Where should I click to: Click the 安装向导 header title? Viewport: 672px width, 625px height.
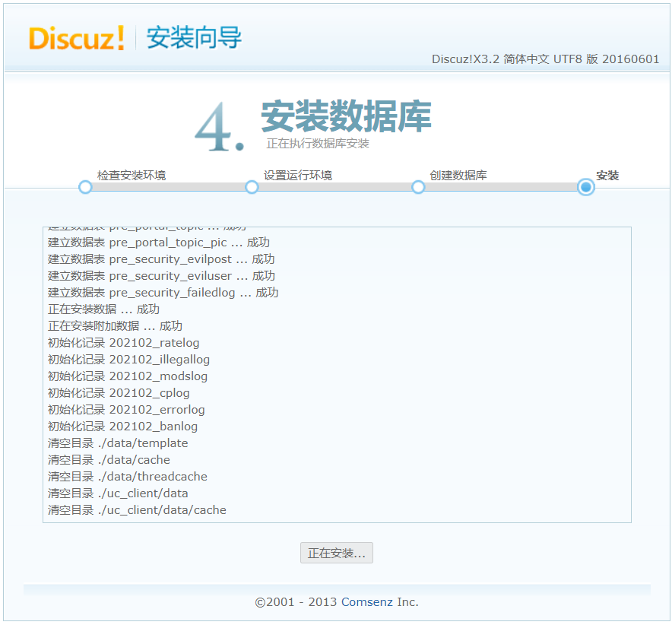point(194,38)
